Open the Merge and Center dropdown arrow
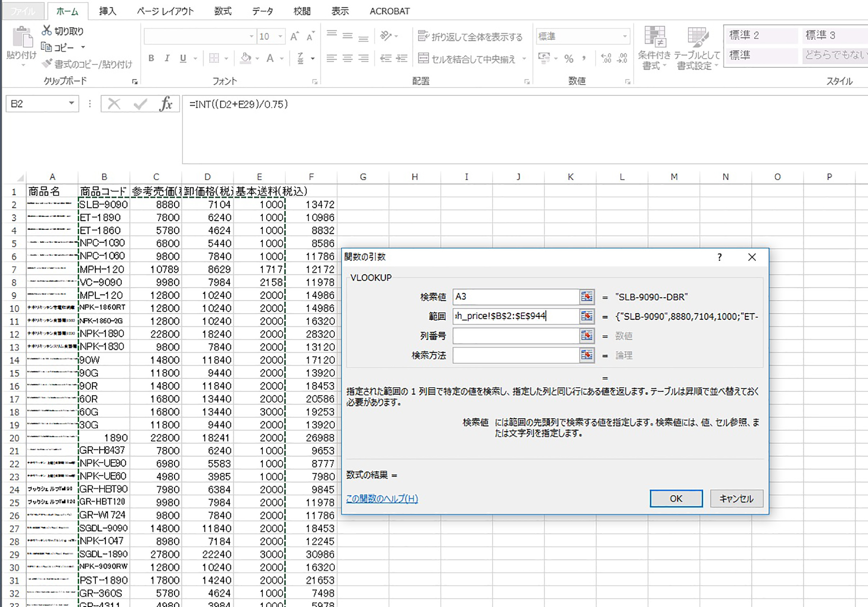868x607 pixels. pos(524,59)
